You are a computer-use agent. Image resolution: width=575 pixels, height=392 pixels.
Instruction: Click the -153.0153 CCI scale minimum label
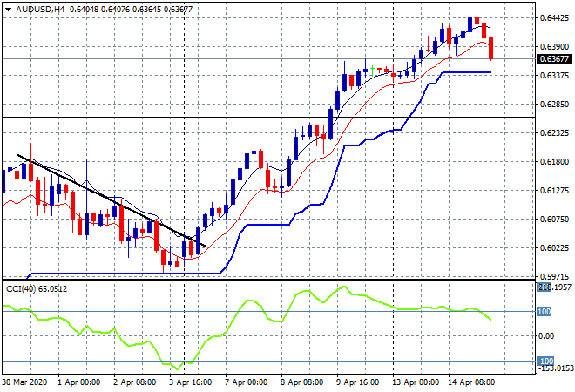tap(554, 368)
